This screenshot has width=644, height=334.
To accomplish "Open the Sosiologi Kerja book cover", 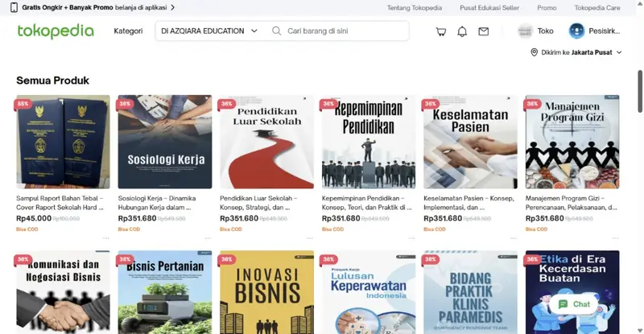I will pos(165,142).
